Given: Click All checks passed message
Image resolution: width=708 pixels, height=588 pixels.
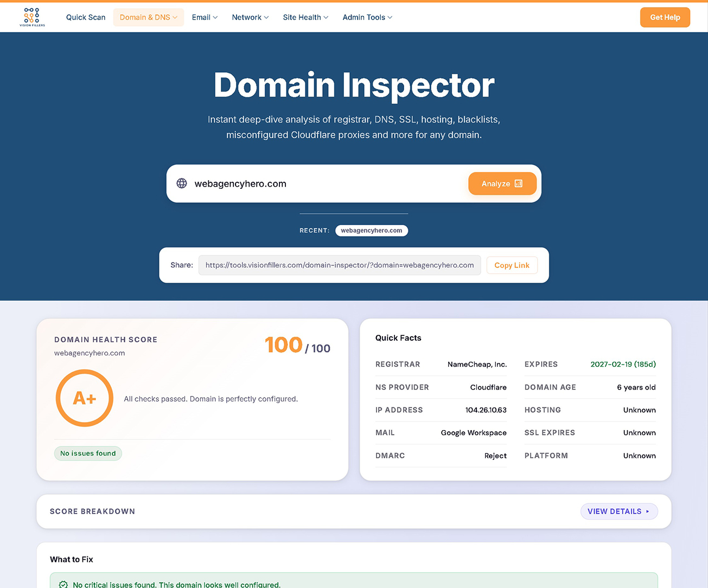Looking at the screenshot, I should pos(211,399).
